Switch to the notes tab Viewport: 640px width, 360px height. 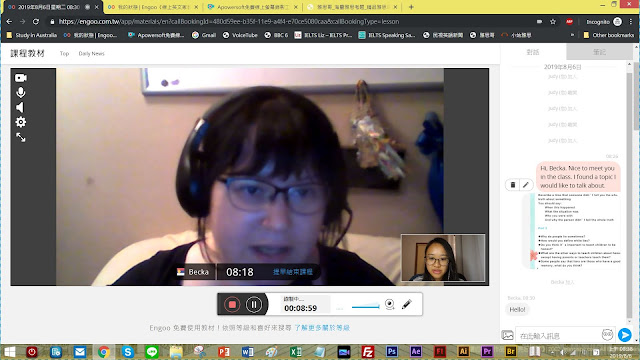(x=599, y=52)
